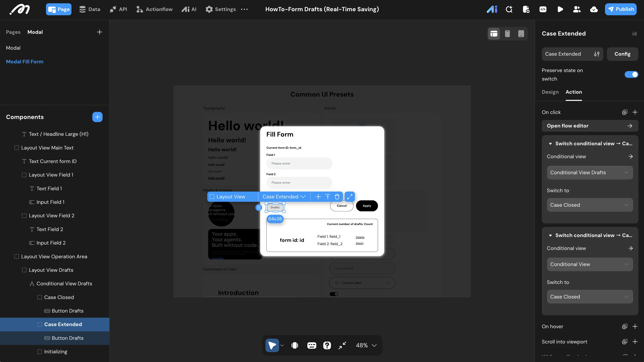Open Conditional View Drafts dropdown
The height and width of the screenshot is (362, 644).
coord(590,173)
